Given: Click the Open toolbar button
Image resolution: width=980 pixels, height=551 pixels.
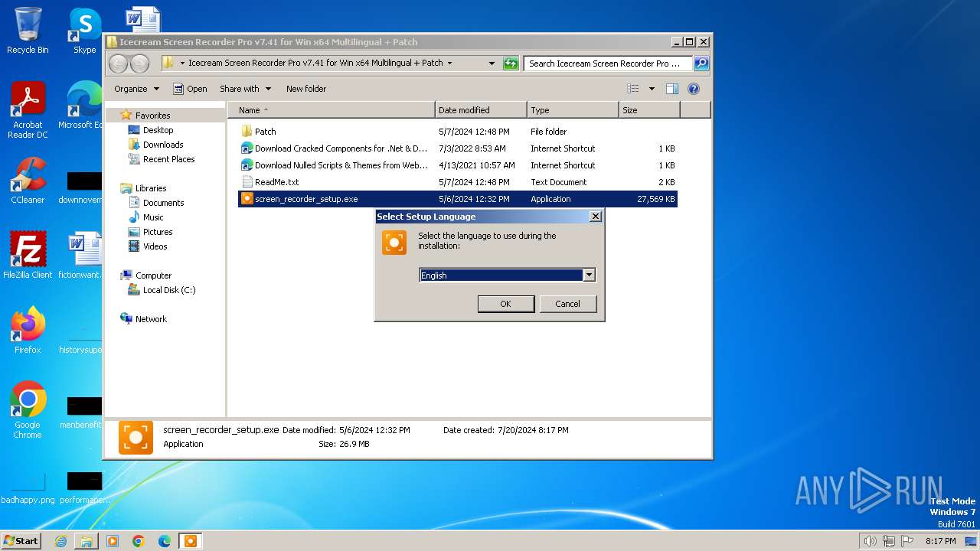Looking at the screenshot, I should tap(190, 89).
